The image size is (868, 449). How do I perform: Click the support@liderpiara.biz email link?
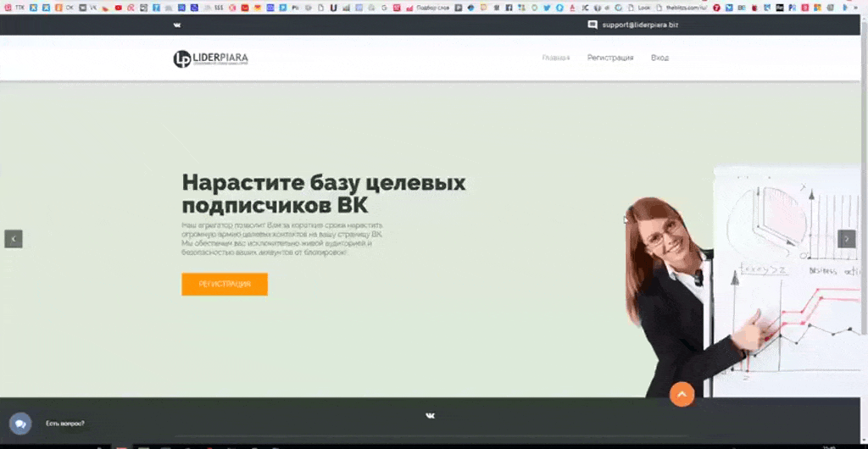pyautogui.click(x=640, y=25)
